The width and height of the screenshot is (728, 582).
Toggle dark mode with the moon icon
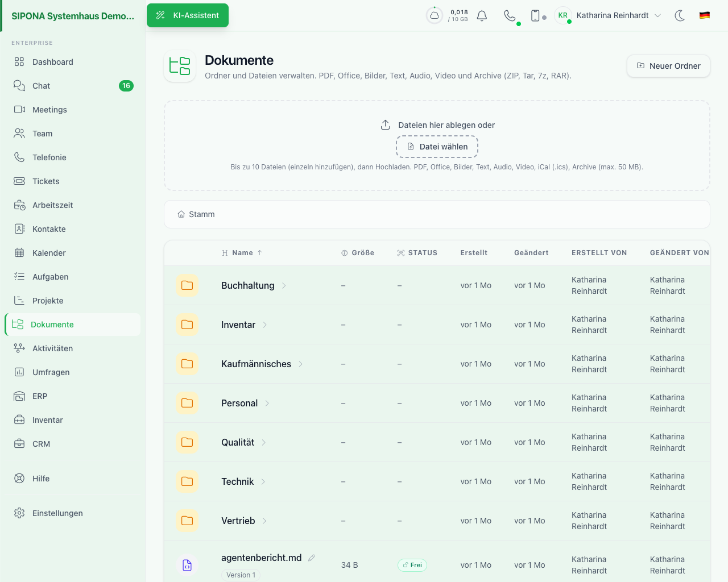click(680, 15)
